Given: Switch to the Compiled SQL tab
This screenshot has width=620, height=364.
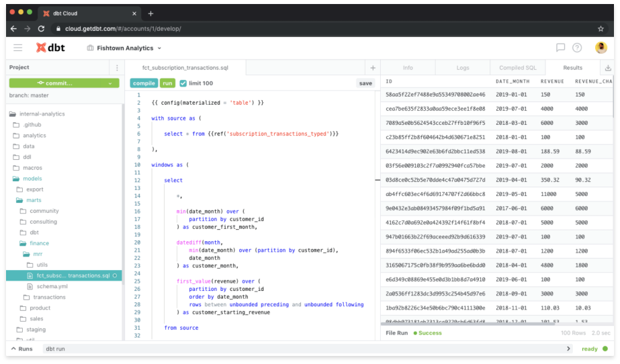Looking at the screenshot, I should (x=517, y=68).
